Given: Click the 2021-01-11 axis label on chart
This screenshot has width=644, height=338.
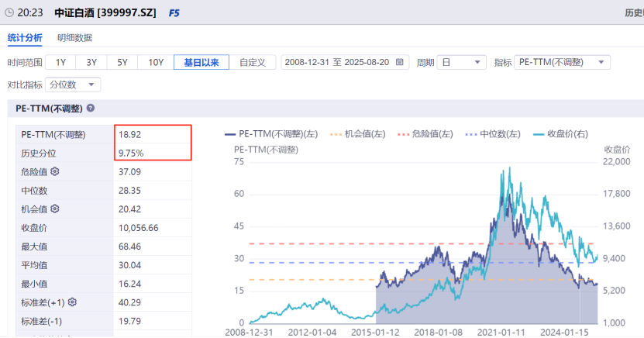Looking at the screenshot, I should (501, 333).
